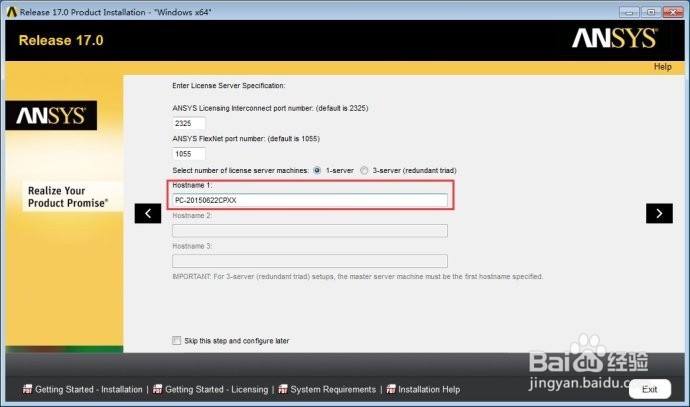This screenshot has width=690, height=407.
Task: Click the Exit button
Action: coord(650,389)
